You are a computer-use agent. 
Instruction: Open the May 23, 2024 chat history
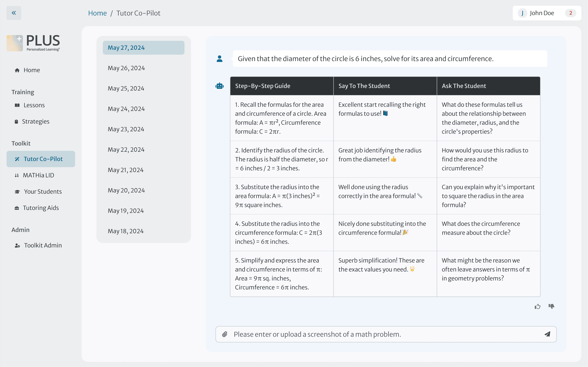[x=144, y=129]
